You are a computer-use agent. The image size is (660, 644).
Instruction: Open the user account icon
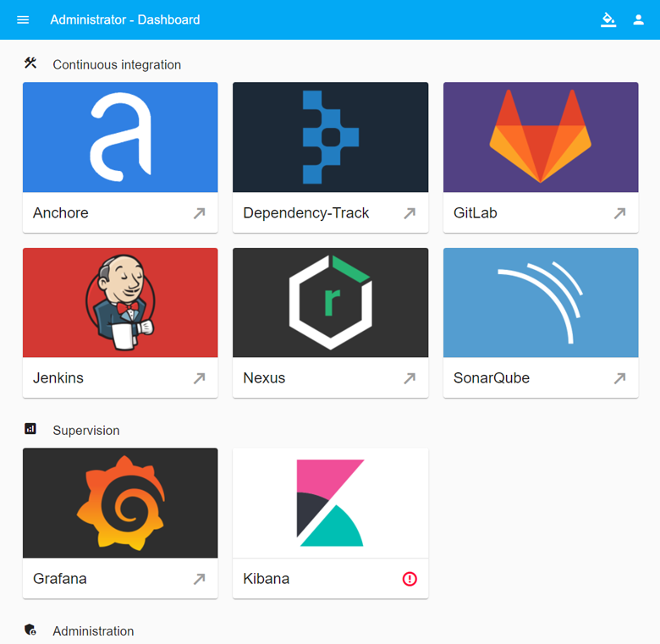639,19
